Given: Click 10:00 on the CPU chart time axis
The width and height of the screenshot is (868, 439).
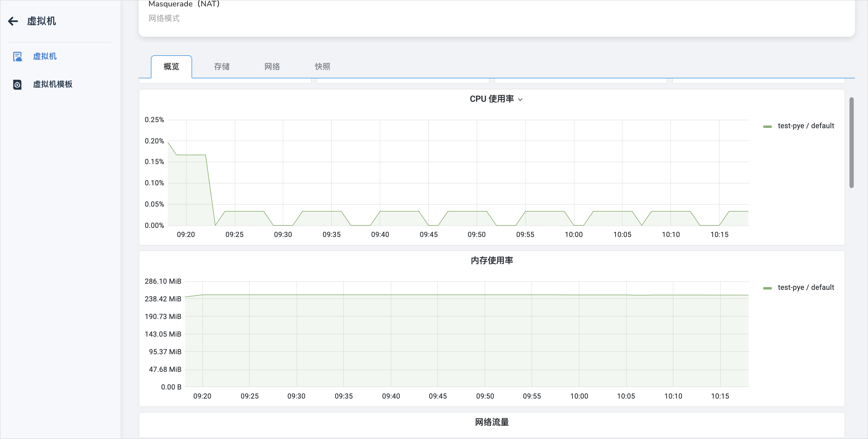Looking at the screenshot, I should (x=574, y=235).
